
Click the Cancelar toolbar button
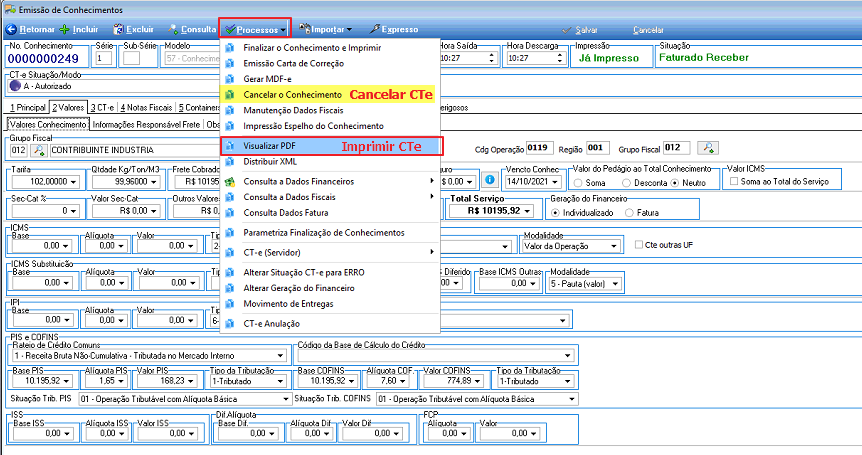(x=648, y=30)
